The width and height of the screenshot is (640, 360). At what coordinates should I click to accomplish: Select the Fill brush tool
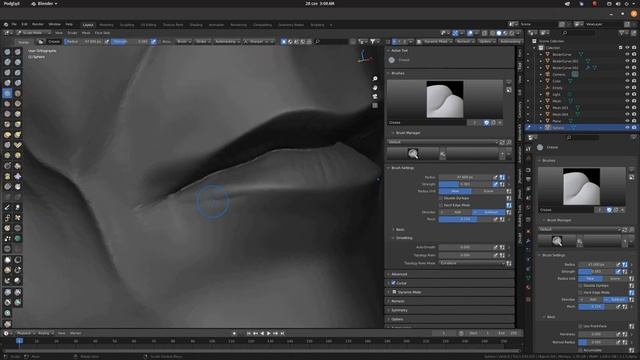(18, 104)
